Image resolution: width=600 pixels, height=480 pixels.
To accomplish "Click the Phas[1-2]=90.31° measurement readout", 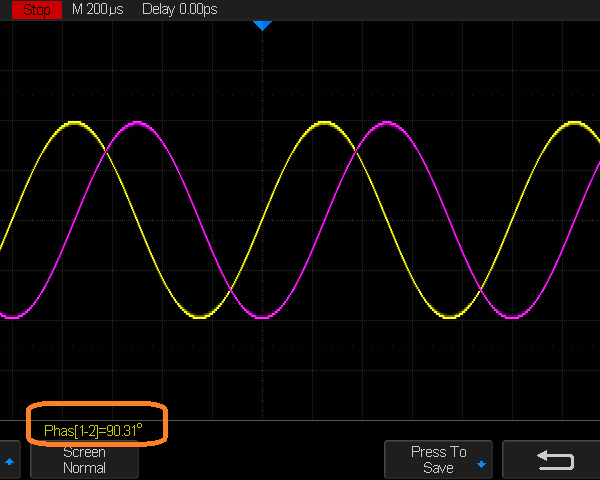I will pos(93,430).
